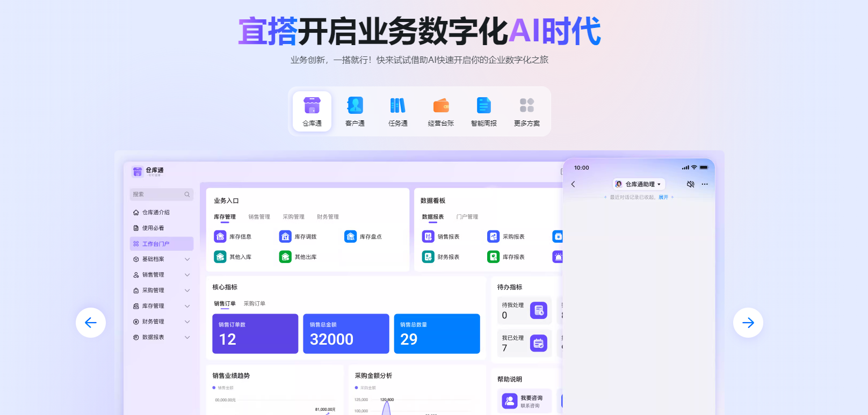Expand the sidebar 数据报表 chevron
The image size is (868, 415).
click(x=187, y=337)
